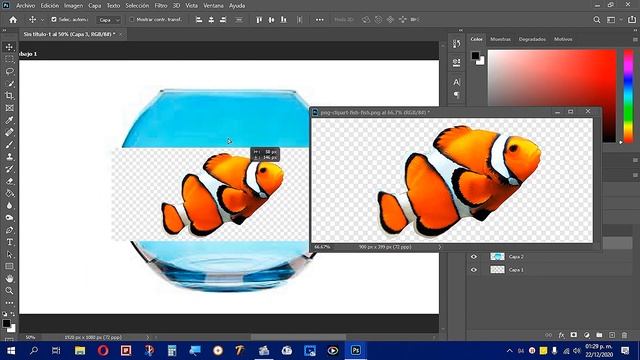Pick a color in the red gradient field

pyautogui.click(x=552, y=96)
